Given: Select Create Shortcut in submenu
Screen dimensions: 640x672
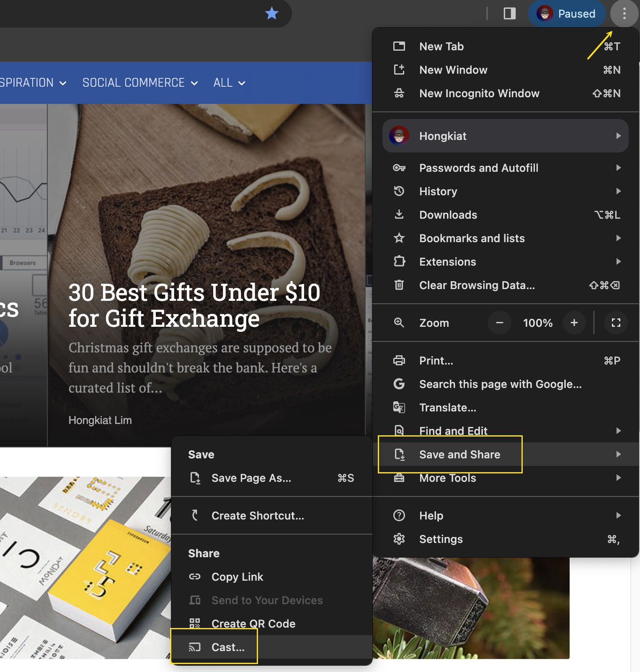Looking at the screenshot, I should (272, 516).
